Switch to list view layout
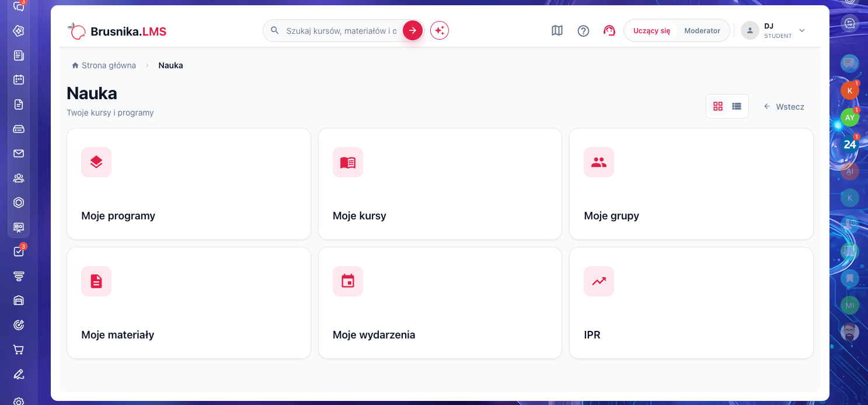The image size is (868, 405). (737, 106)
